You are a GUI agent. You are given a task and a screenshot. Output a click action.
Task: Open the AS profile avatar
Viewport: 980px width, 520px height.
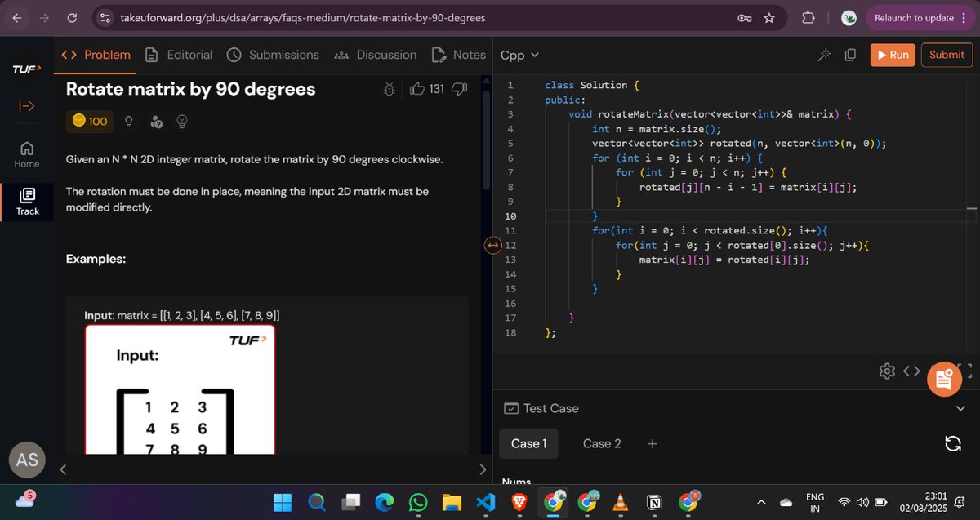pos(27,460)
